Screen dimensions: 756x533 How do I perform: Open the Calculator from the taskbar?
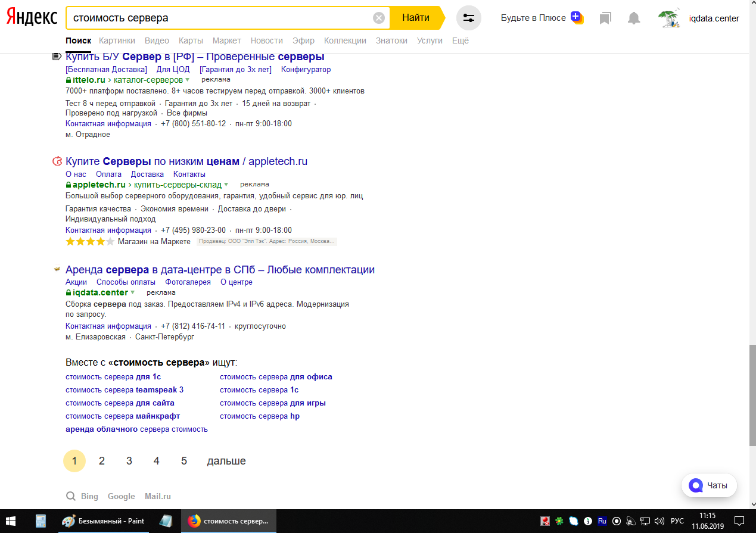point(41,521)
